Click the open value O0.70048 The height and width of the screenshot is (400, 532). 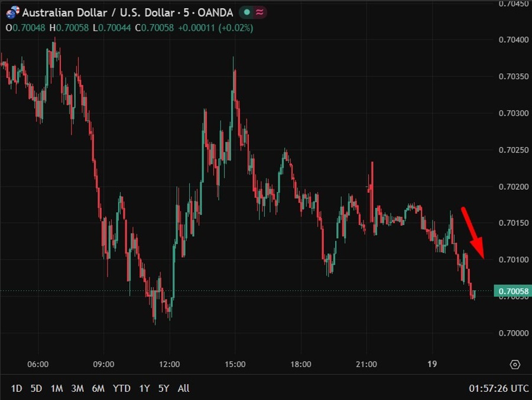coord(25,28)
